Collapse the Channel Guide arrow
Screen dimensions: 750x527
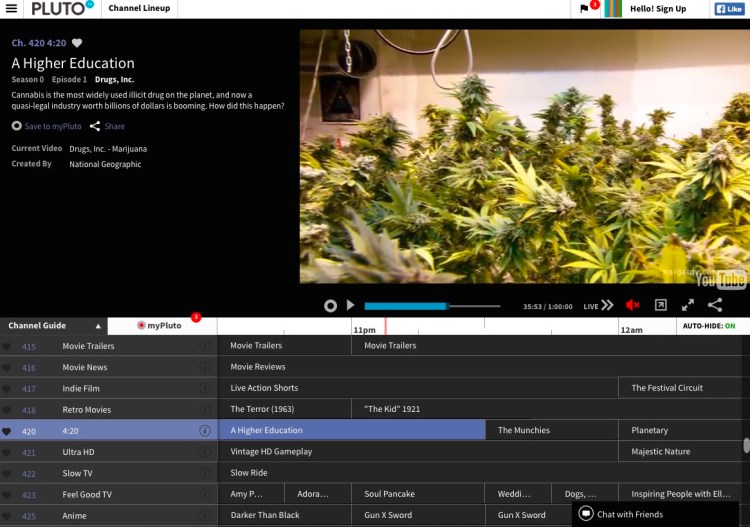[98, 326]
